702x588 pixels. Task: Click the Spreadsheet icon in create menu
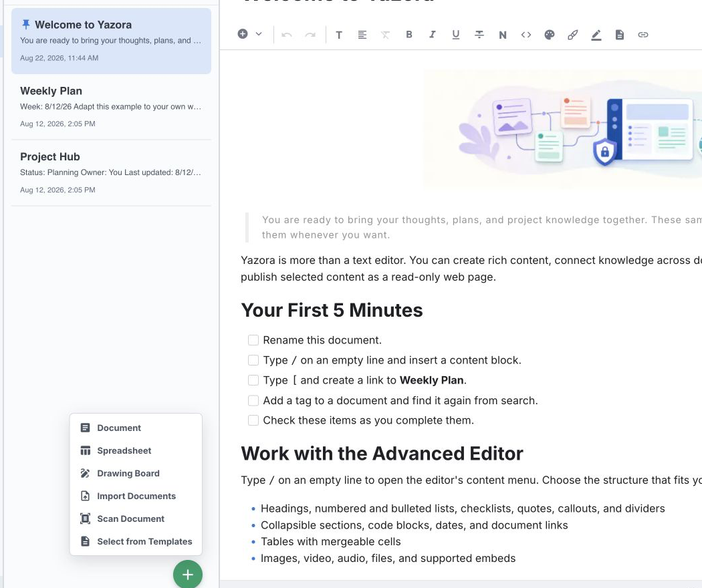pyautogui.click(x=85, y=450)
